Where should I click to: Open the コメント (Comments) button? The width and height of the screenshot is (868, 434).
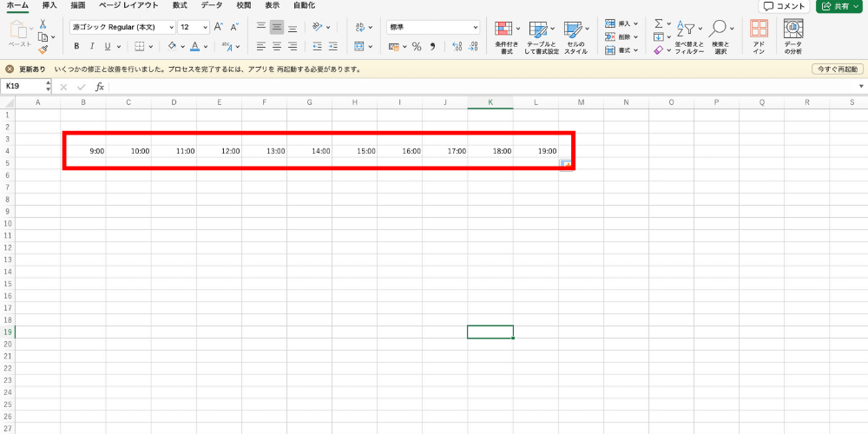784,6
